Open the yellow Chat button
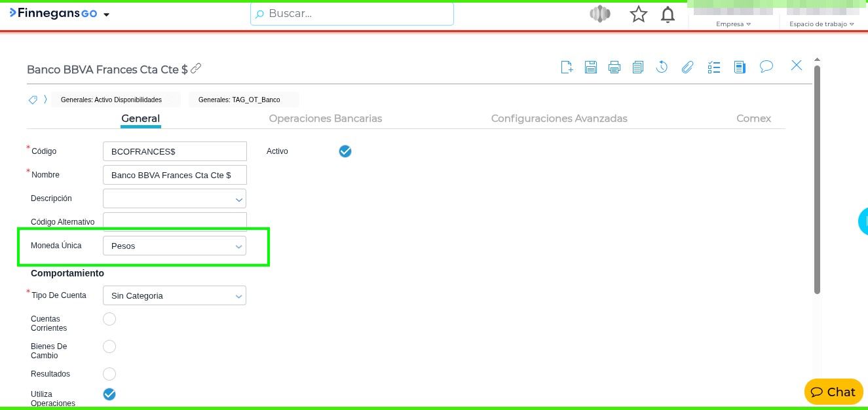 833,392
